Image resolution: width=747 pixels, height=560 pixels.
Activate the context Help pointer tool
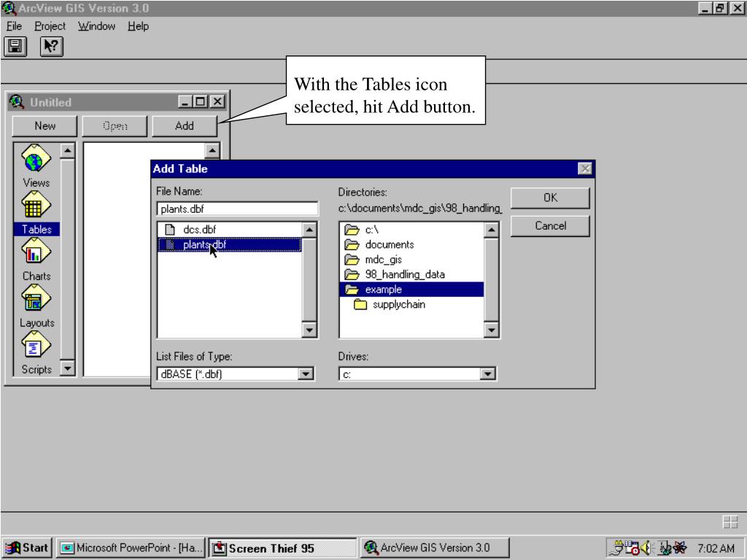click(52, 47)
